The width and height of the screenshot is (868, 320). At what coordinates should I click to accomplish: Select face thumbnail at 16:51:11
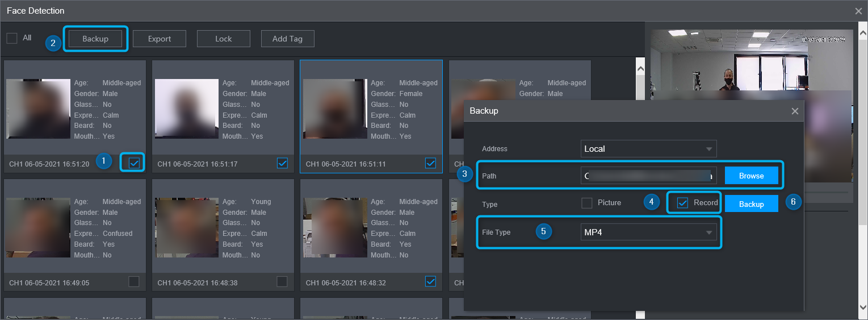pos(335,109)
